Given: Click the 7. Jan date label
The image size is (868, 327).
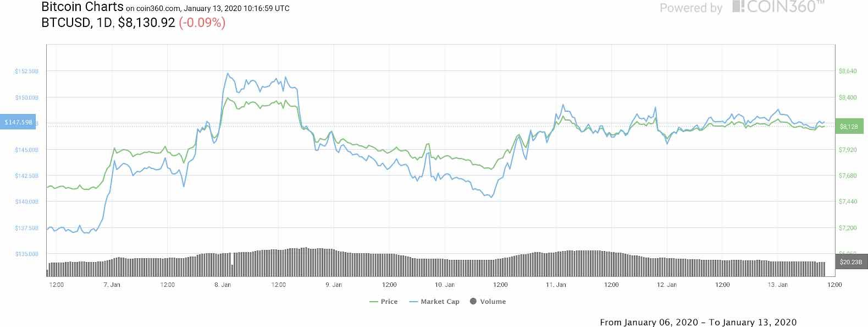Looking at the screenshot, I should 112,285.
